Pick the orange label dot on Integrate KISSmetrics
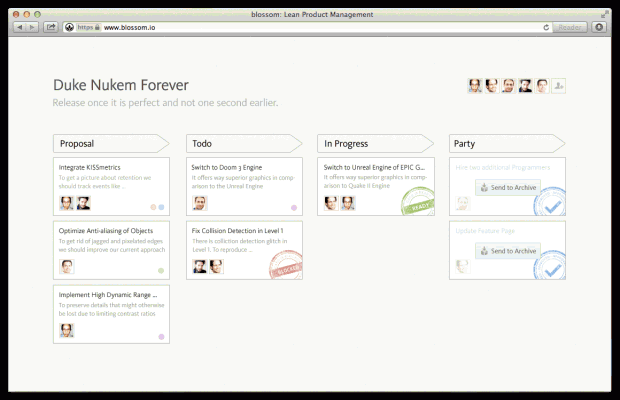 coord(153,207)
